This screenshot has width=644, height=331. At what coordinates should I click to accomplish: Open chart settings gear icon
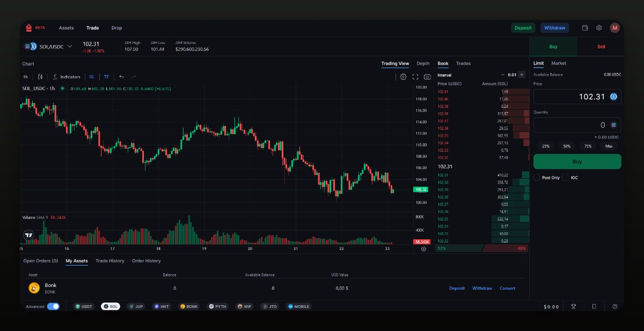pyautogui.click(x=403, y=77)
